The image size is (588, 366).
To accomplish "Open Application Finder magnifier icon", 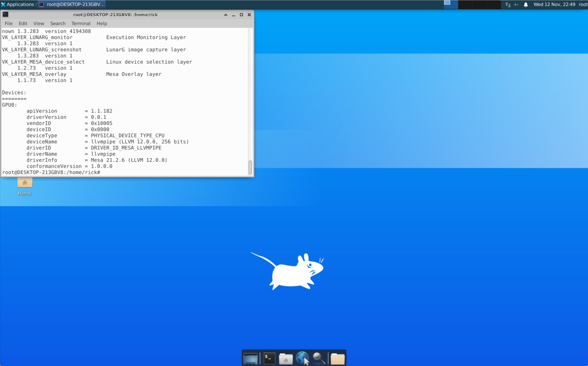I will pyautogui.click(x=319, y=358).
